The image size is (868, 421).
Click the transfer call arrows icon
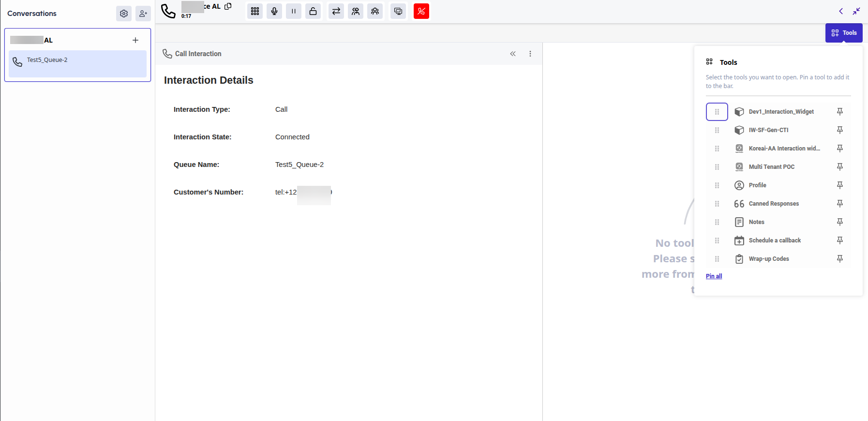[x=336, y=11]
